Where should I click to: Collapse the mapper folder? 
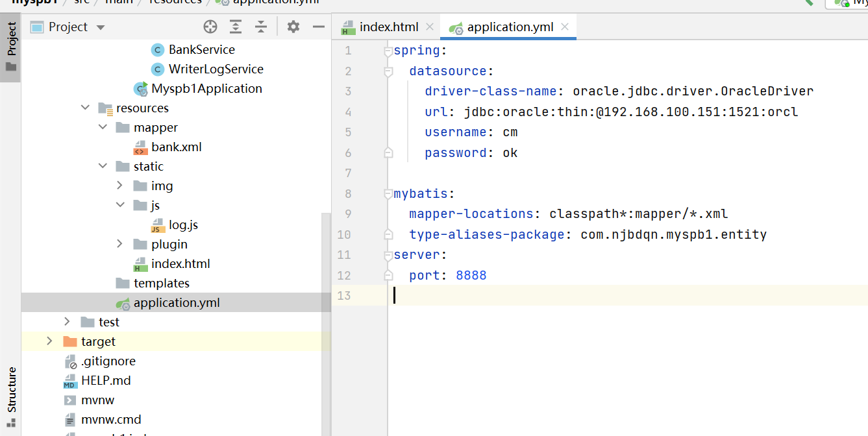click(x=103, y=127)
